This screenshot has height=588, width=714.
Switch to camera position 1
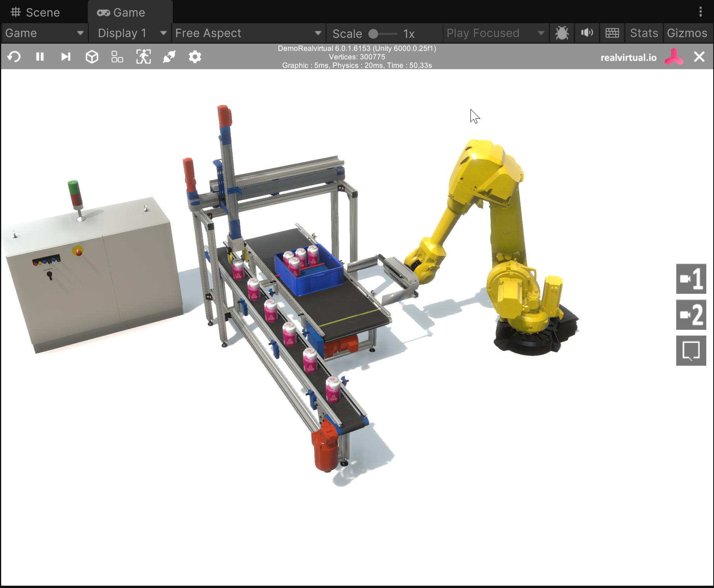coord(691,279)
